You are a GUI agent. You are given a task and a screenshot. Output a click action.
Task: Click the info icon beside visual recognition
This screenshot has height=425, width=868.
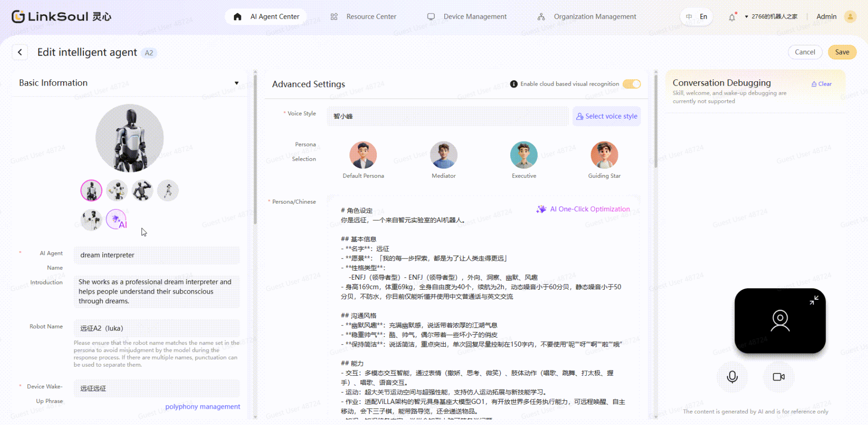tap(514, 84)
